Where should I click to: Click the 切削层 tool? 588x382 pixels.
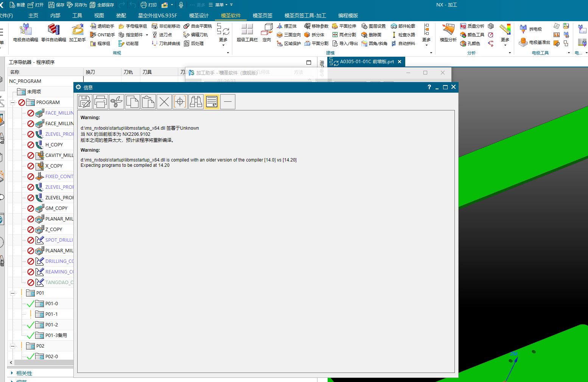point(128,43)
